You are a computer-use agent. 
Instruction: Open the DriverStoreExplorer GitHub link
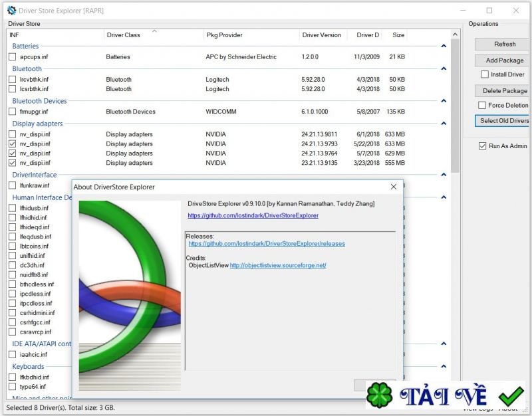tap(253, 215)
